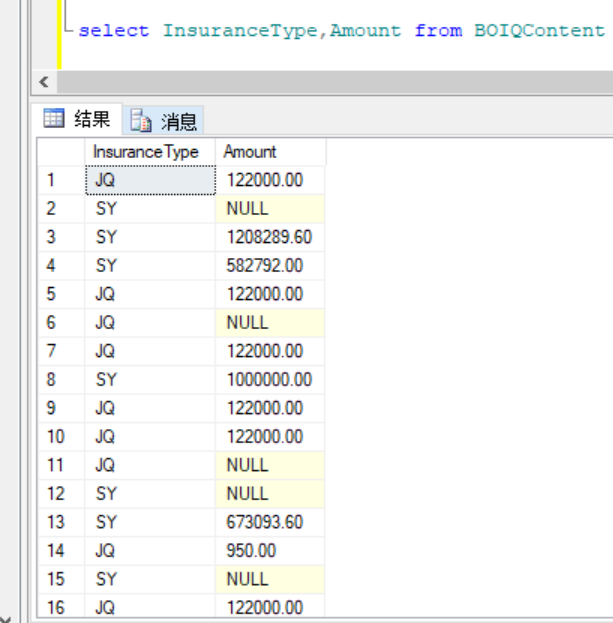
Task: Click the select-all corner cell of the results grid
Action: [61, 152]
